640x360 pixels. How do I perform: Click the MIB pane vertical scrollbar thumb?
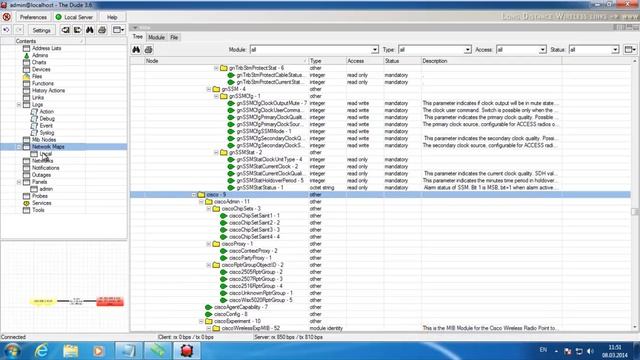click(x=634, y=211)
